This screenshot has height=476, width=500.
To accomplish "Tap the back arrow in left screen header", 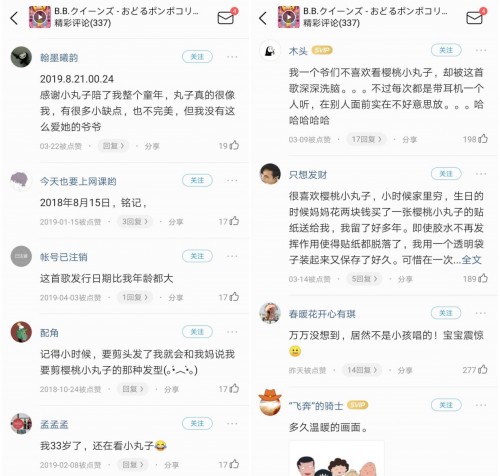I will click(14, 18).
